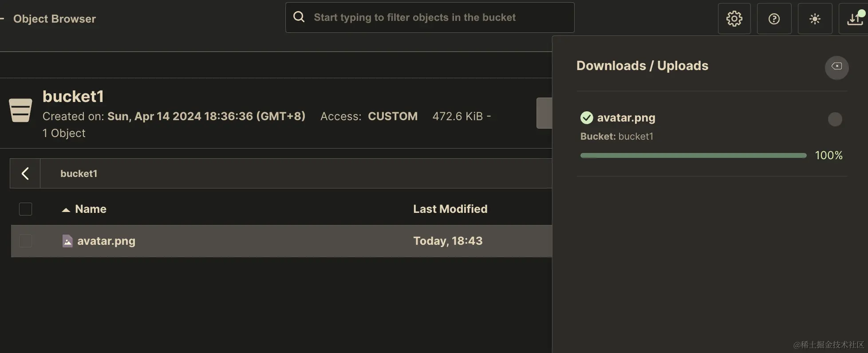The height and width of the screenshot is (353, 868).
Task: Toggle dark/light theme sun icon
Action: [x=815, y=19]
